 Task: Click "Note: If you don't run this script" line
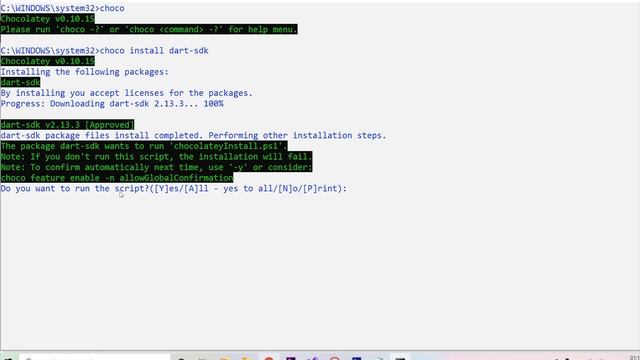156,157
